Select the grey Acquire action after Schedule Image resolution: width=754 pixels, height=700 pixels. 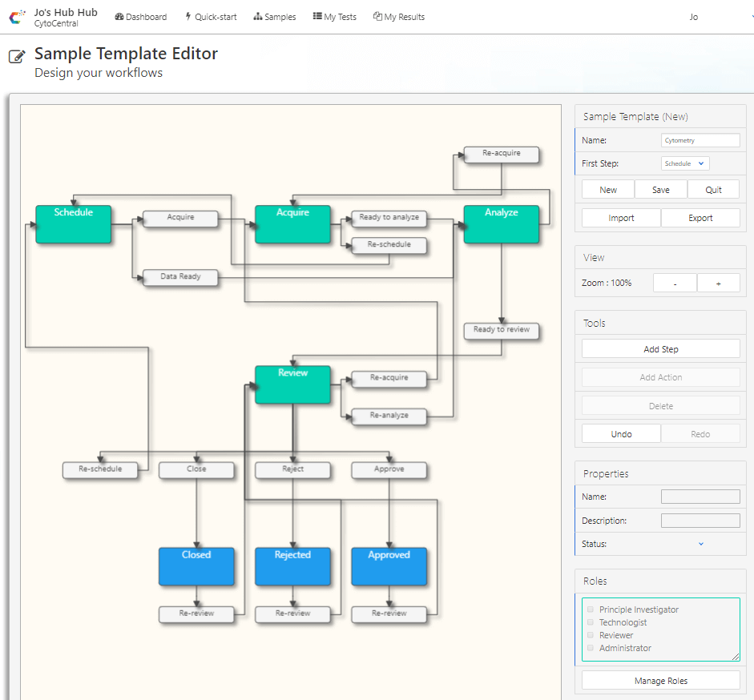coord(180,219)
